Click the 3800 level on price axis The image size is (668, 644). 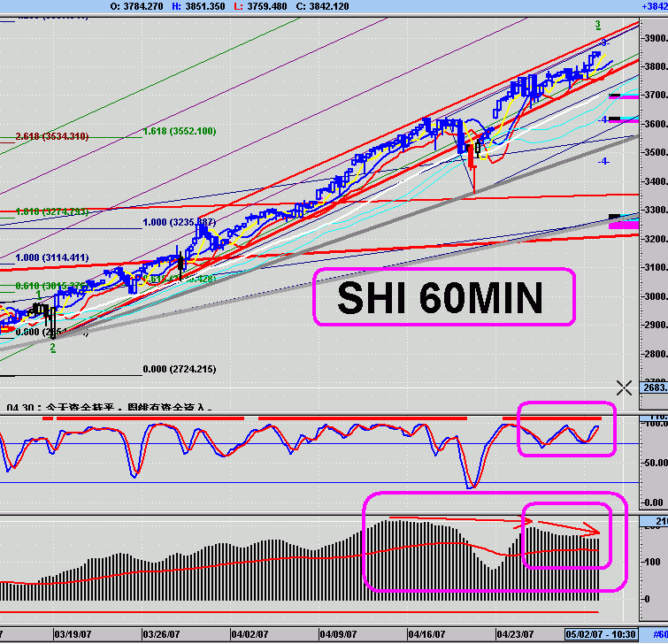pyautogui.click(x=656, y=66)
